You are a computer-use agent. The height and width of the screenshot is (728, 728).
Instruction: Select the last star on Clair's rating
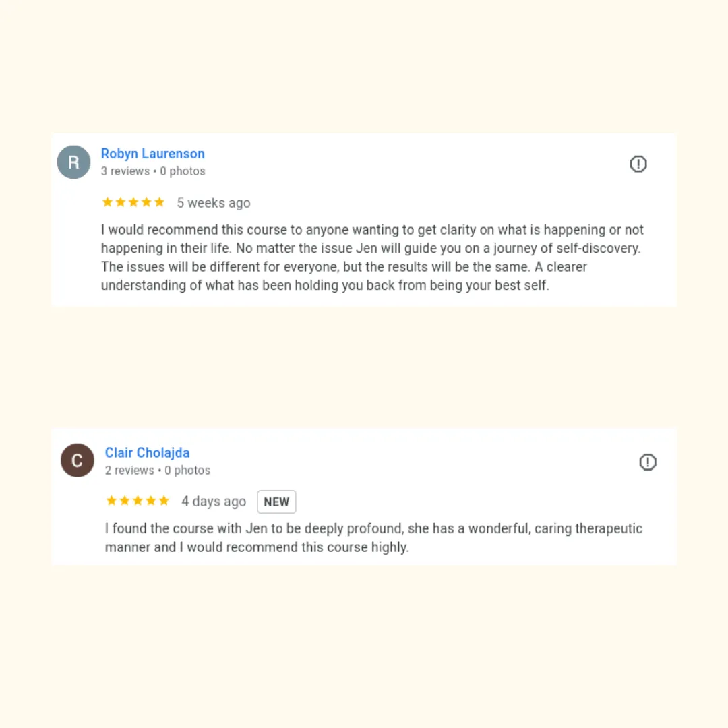164,500
